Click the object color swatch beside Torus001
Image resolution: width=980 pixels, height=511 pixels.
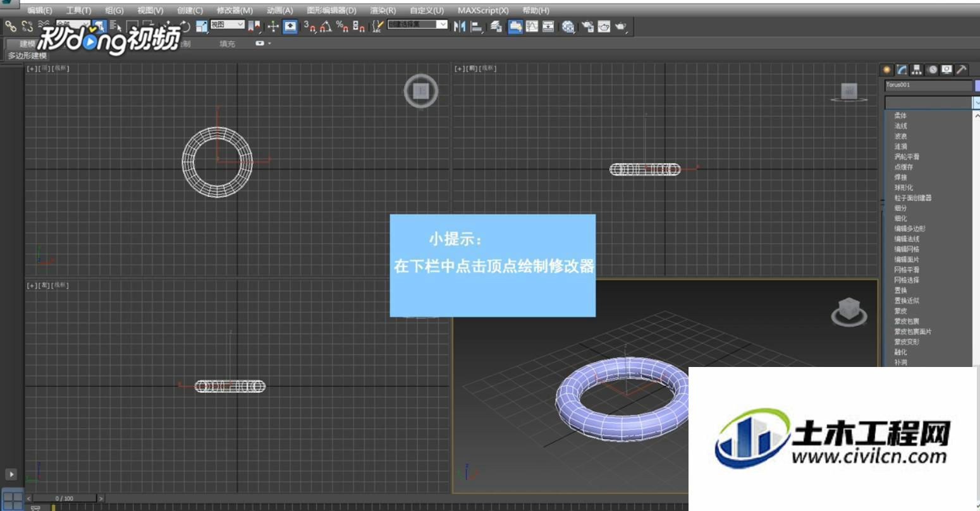tap(977, 85)
